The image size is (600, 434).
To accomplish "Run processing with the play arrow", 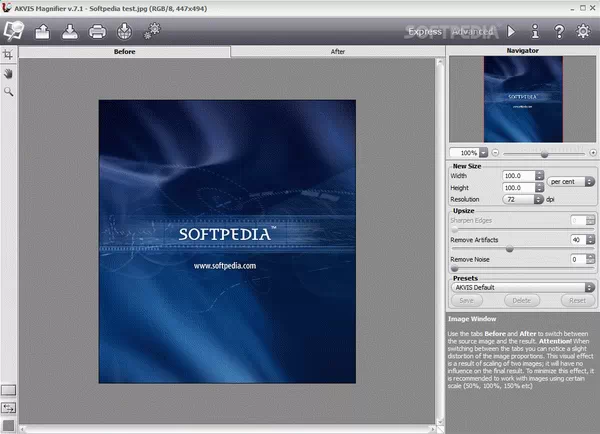I will click(x=511, y=31).
